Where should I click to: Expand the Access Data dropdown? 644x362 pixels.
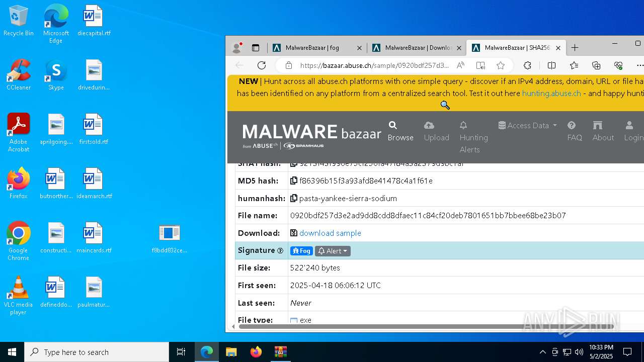[528, 125]
